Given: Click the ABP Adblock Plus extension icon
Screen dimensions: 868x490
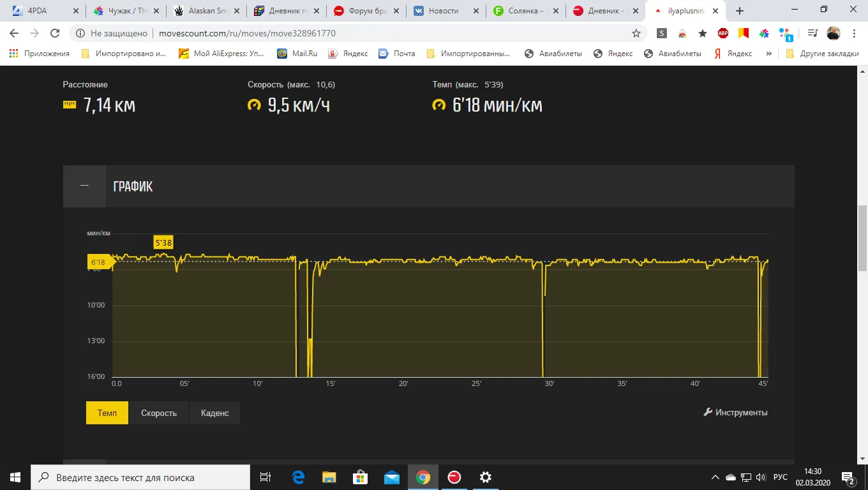Looking at the screenshot, I should pos(723,33).
